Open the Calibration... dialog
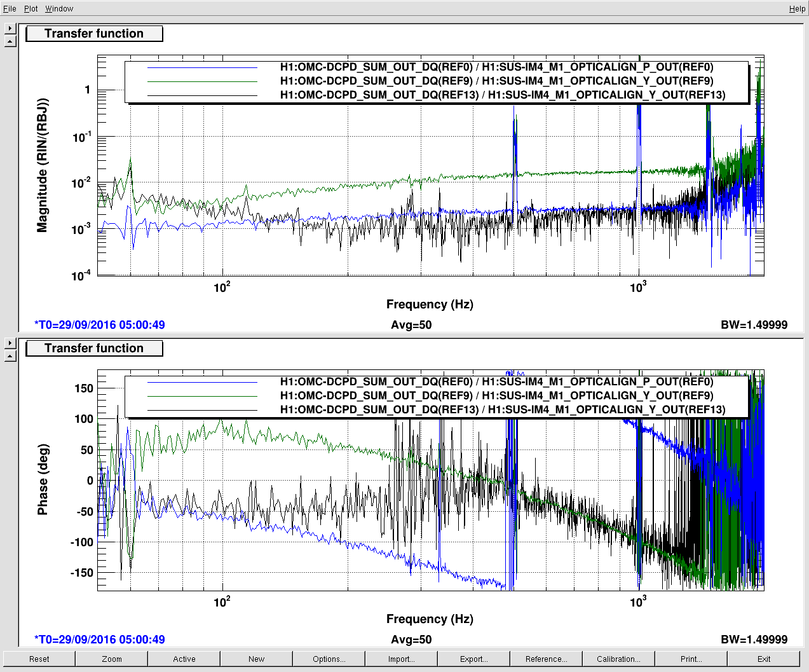This screenshot has width=809, height=672. (x=618, y=659)
